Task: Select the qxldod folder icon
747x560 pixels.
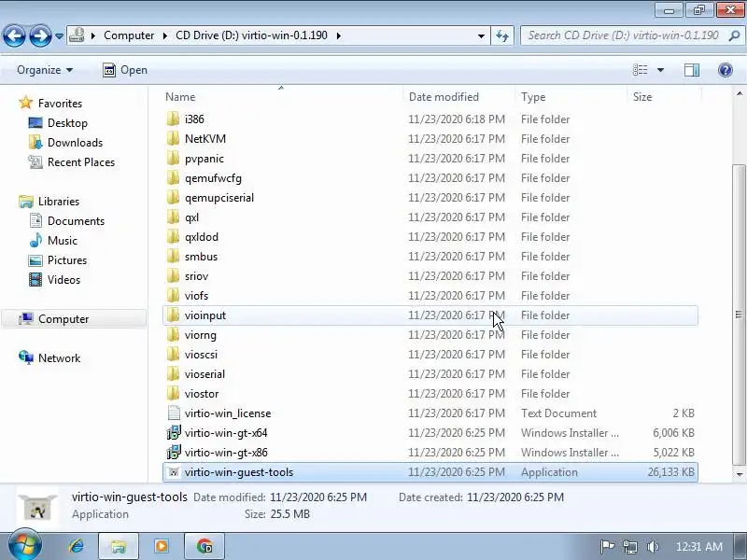Action: point(173,237)
